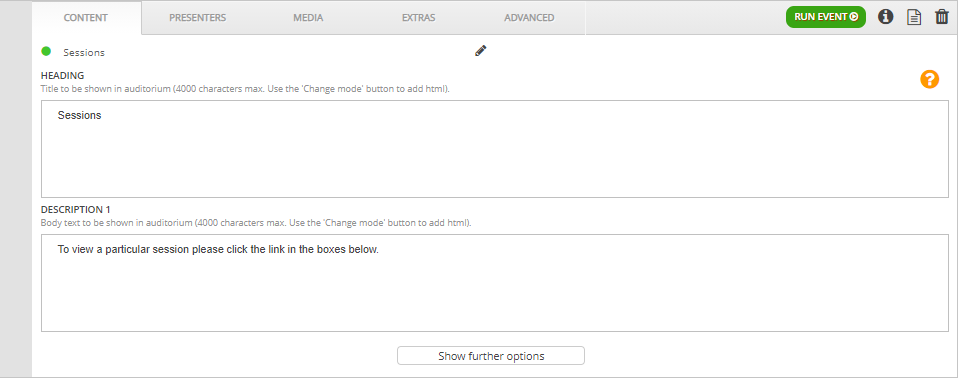This screenshot has width=959, height=379.
Task: Click the HEADING section label
Action: pos(62,76)
